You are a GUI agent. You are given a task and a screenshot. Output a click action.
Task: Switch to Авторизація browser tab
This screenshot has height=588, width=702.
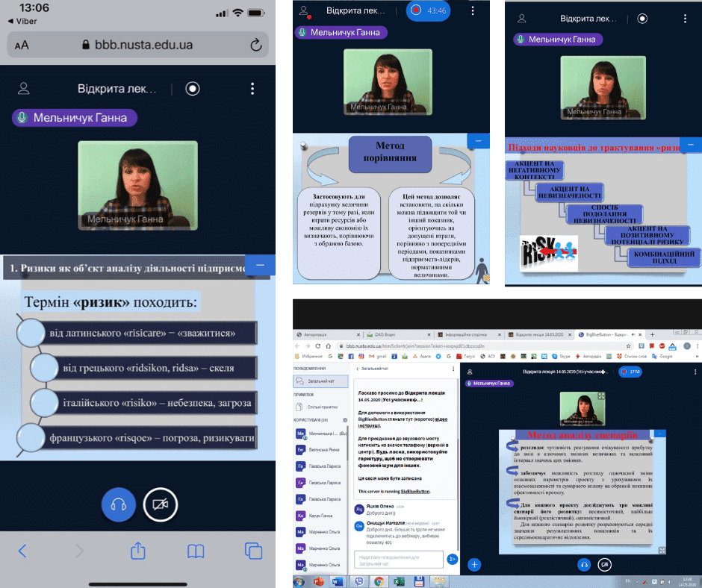(x=327, y=334)
